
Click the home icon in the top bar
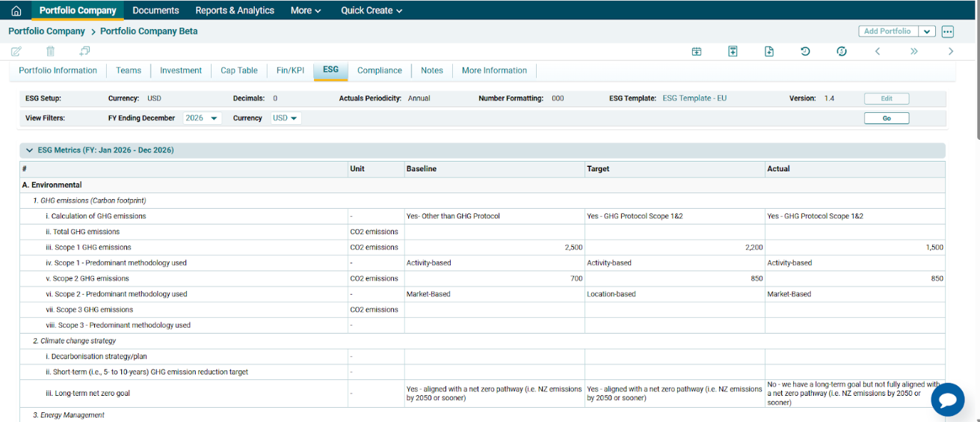click(16, 10)
